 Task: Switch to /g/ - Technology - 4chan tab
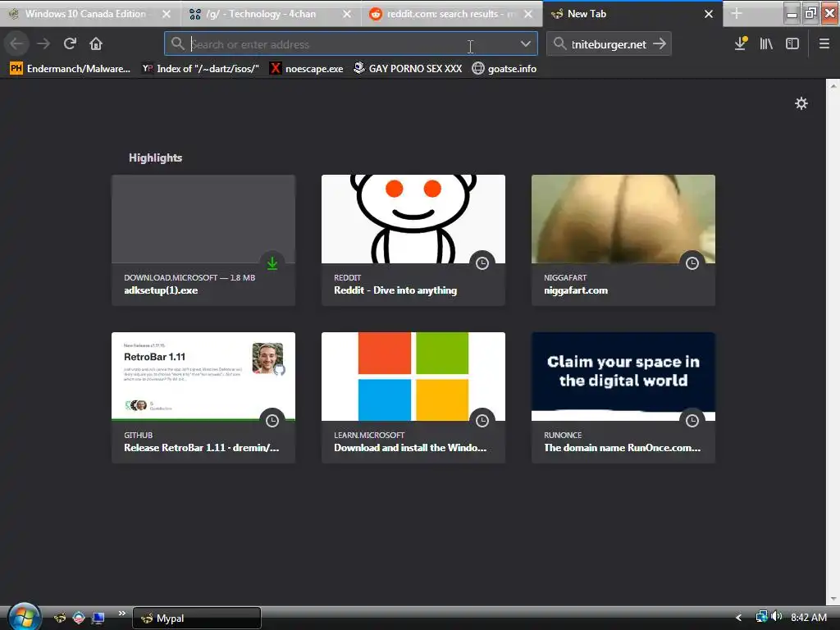click(x=261, y=14)
